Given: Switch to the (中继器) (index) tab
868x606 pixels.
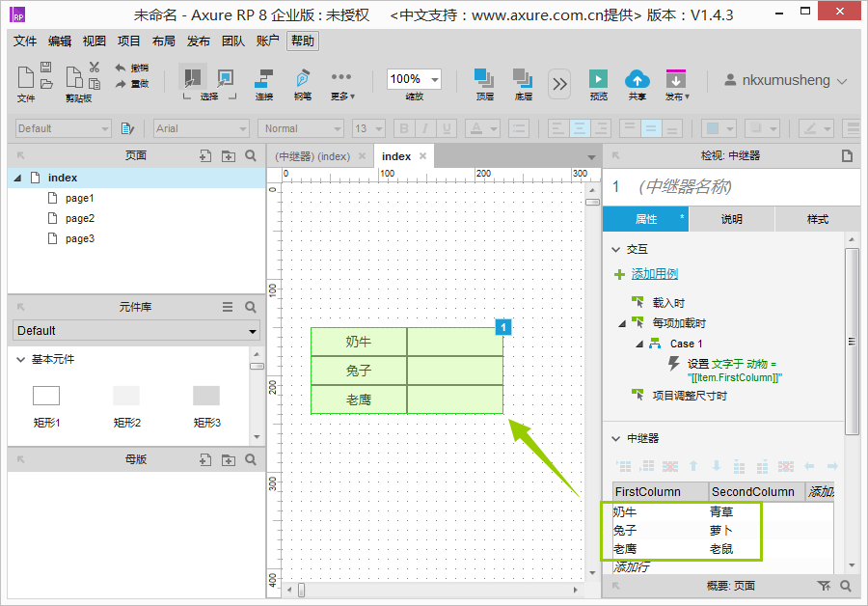Looking at the screenshot, I should pyautogui.click(x=312, y=156).
